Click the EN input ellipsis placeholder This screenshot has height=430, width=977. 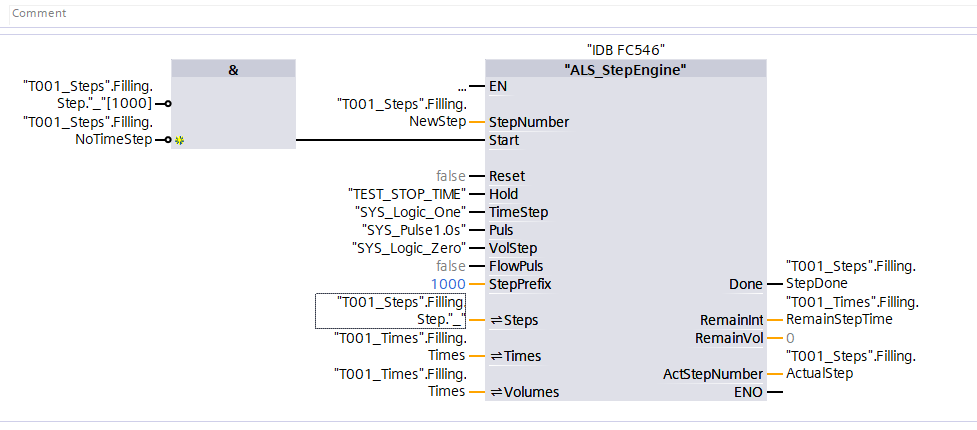(x=462, y=86)
